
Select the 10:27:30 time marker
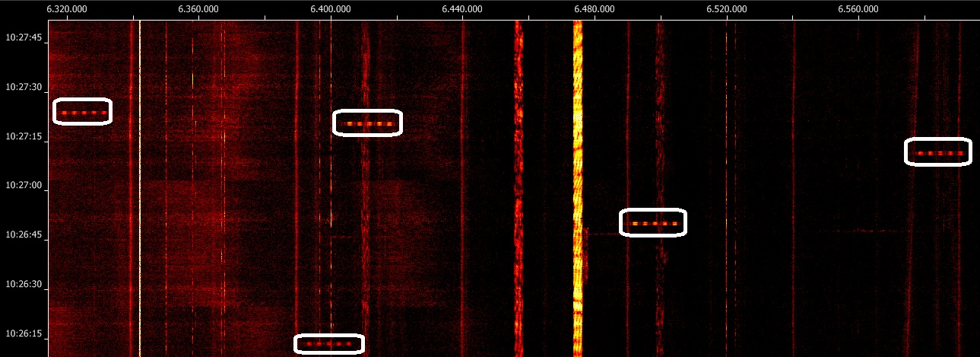click(x=23, y=87)
